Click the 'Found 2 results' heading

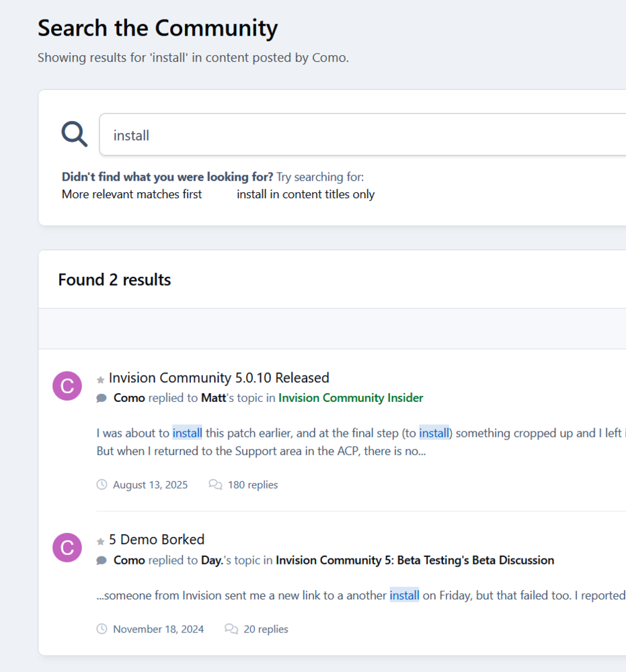[114, 280]
